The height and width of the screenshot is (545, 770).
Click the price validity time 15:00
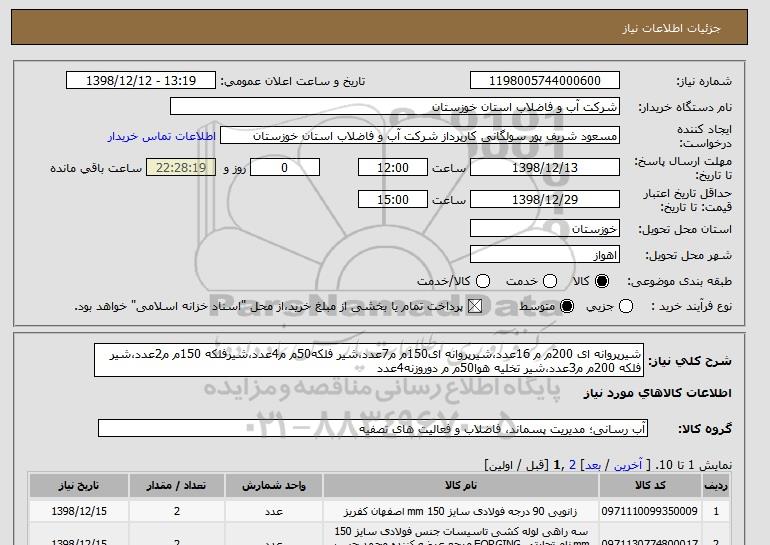[393, 199]
